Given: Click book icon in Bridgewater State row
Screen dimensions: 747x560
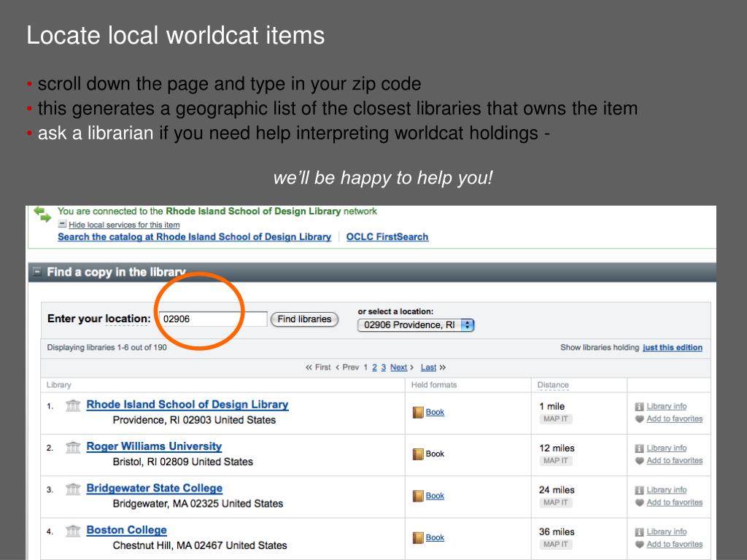Looking at the screenshot, I should pyautogui.click(x=418, y=496).
